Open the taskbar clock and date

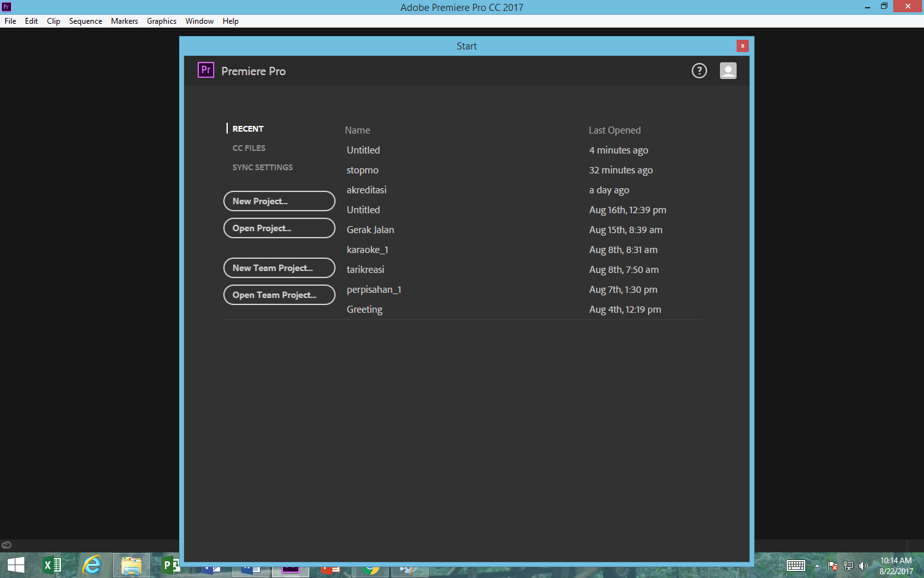click(896, 566)
